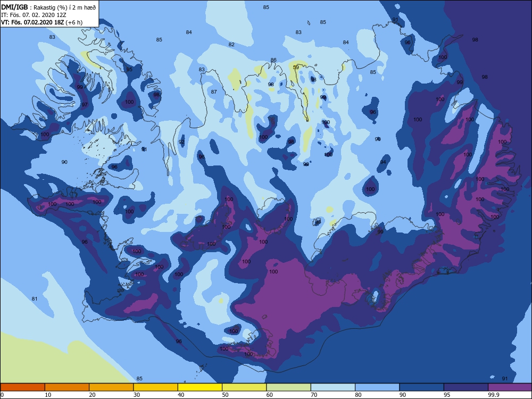Click the '20' legend scale label
This screenshot has height=399, width=532.
click(x=92, y=395)
